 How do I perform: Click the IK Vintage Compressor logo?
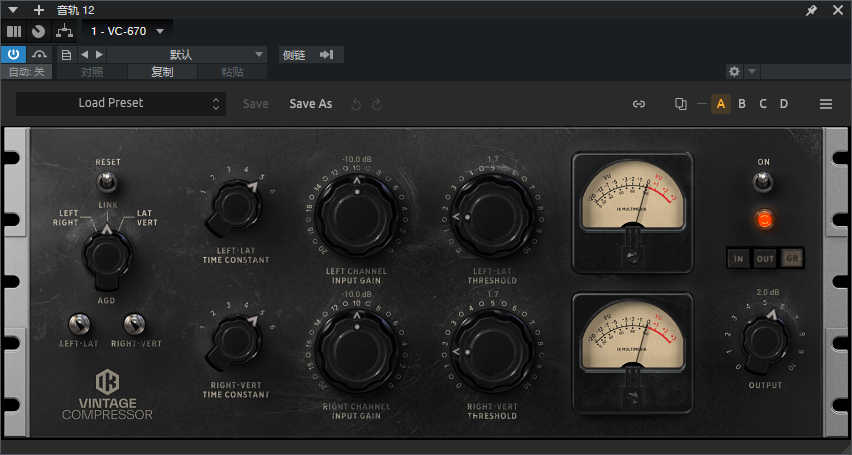pos(108,395)
